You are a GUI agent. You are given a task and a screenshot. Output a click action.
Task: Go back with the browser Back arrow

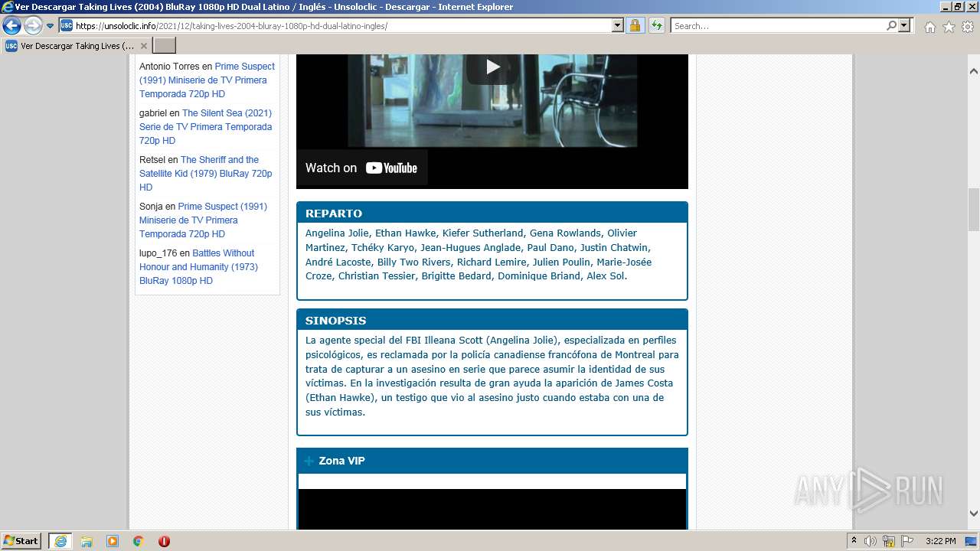pyautogui.click(x=11, y=26)
